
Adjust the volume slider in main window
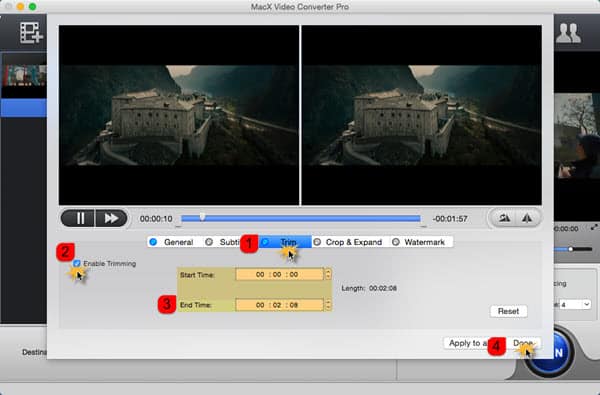coord(571,249)
